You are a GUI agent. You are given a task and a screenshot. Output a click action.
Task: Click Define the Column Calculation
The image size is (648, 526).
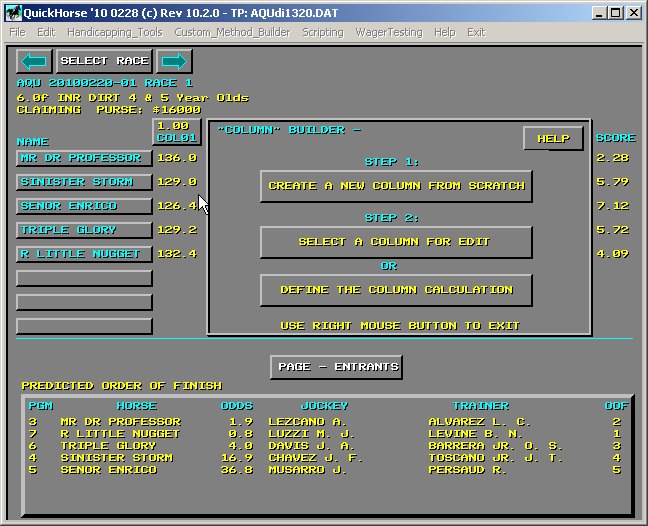pos(395,290)
